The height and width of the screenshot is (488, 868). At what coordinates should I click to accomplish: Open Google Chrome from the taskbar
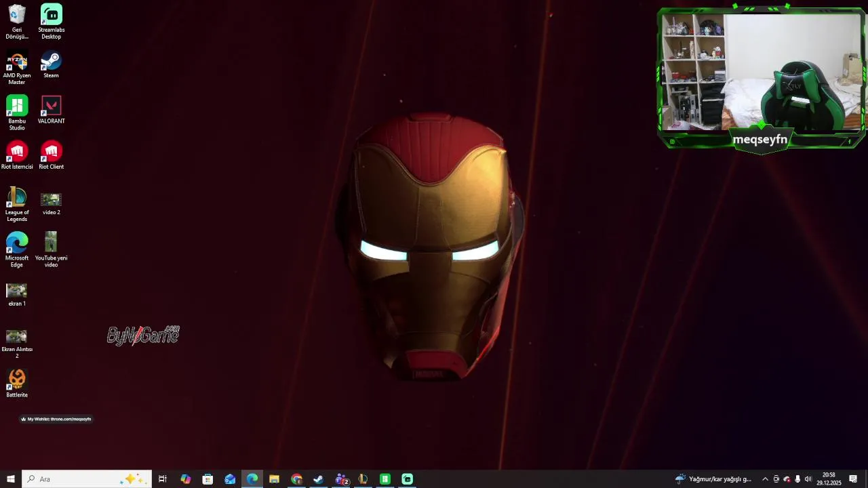(296, 479)
